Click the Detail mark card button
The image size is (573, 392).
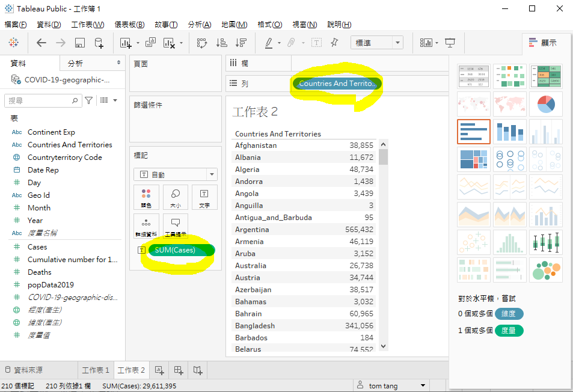click(146, 226)
